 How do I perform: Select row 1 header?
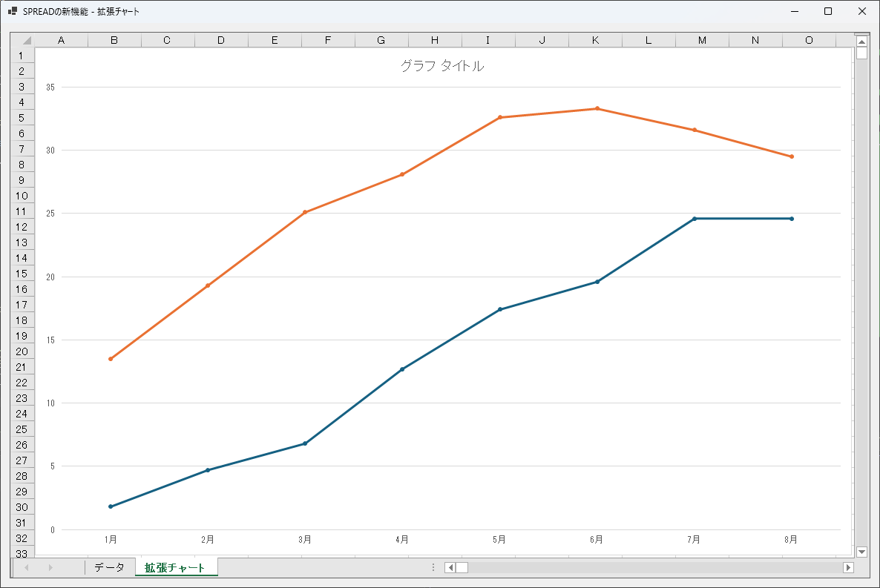point(22,56)
